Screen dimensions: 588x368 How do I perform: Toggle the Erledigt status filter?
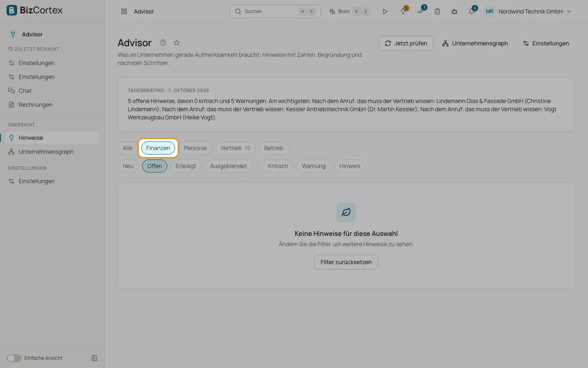pyautogui.click(x=186, y=166)
